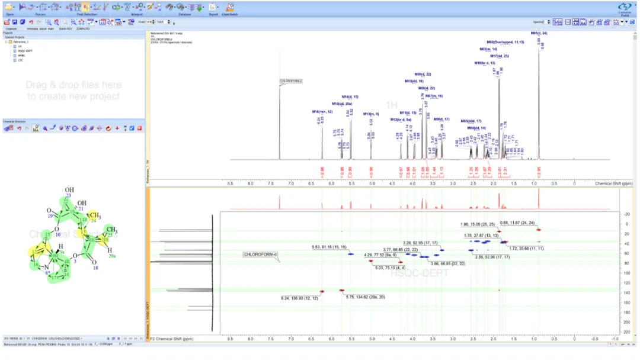Open the Interpret ribbon group label

pyautogui.click(x=137, y=14)
